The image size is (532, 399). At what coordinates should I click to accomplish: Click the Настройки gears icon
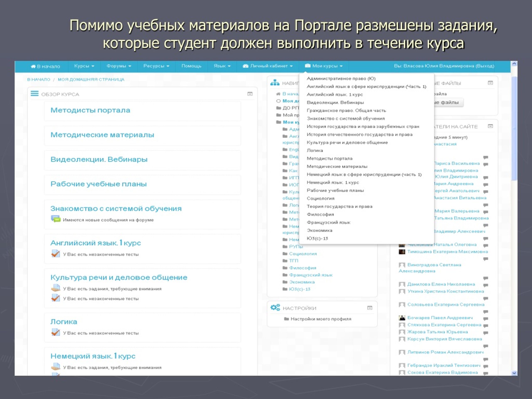pyautogui.click(x=275, y=308)
